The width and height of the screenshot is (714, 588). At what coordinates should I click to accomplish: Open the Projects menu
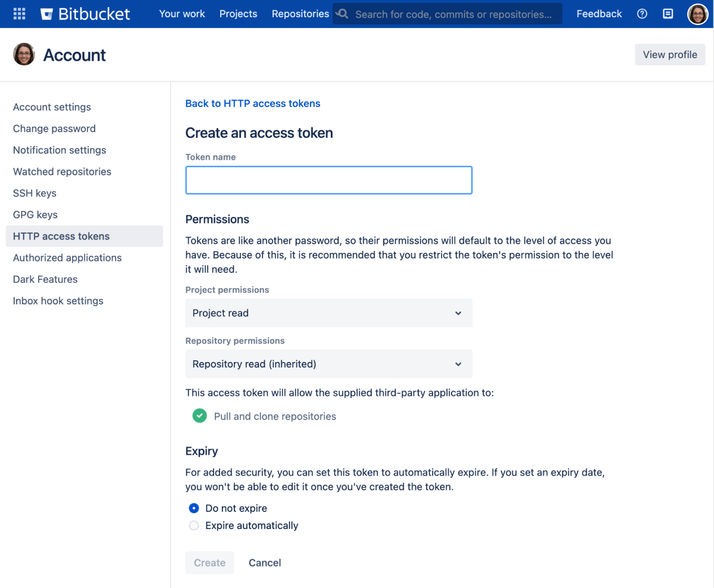click(238, 14)
